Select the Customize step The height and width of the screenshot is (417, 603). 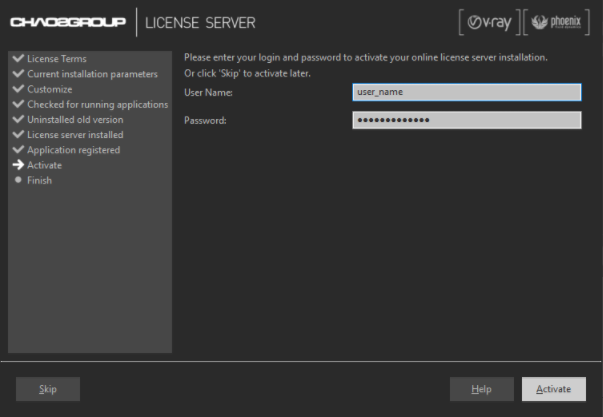click(x=50, y=89)
